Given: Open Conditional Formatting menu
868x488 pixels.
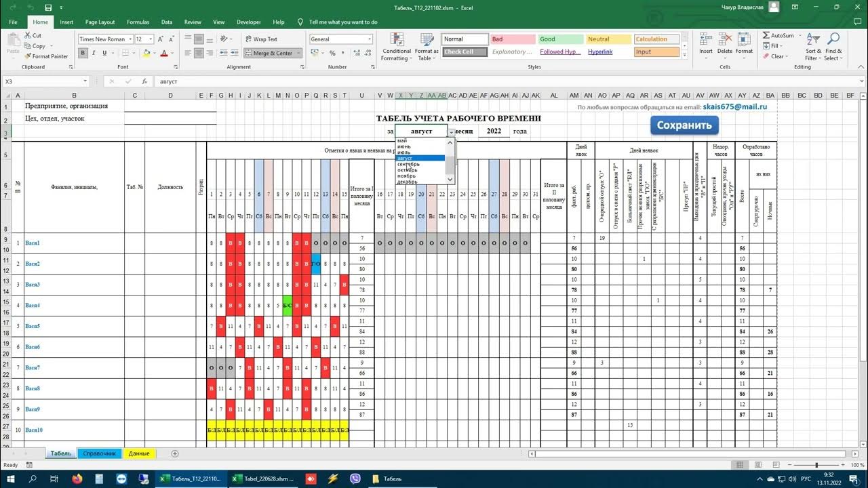Looking at the screenshot, I should 397,47.
